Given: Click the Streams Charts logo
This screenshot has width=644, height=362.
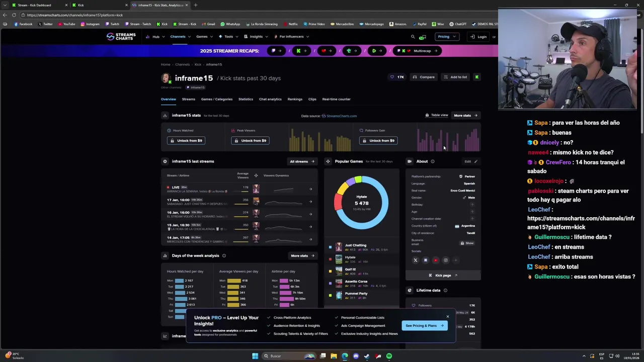Looking at the screenshot, I should coord(121,36).
